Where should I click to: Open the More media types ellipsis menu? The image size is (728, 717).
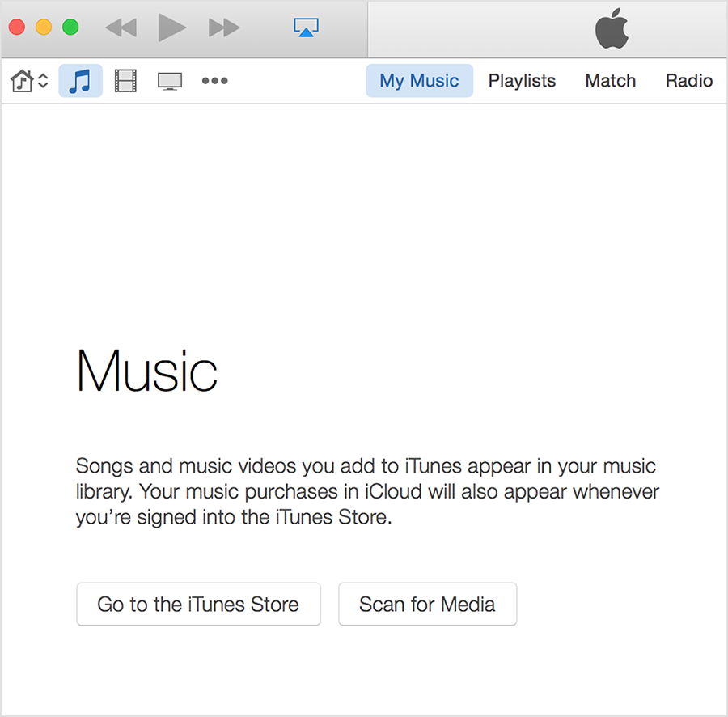214,81
